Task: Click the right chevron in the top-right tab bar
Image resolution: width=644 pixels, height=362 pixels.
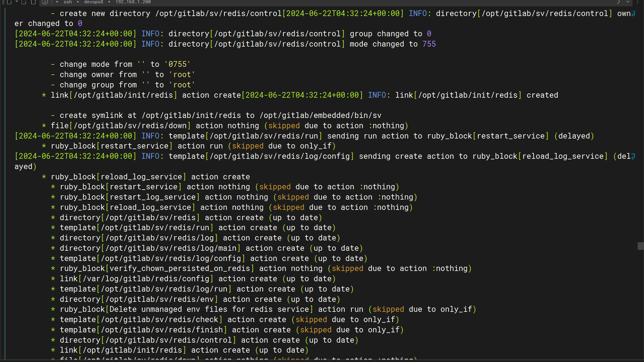Action: click(x=619, y=2)
